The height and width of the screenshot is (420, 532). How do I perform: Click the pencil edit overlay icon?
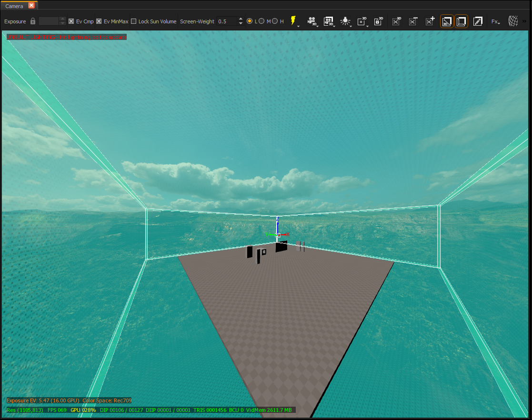click(478, 21)
